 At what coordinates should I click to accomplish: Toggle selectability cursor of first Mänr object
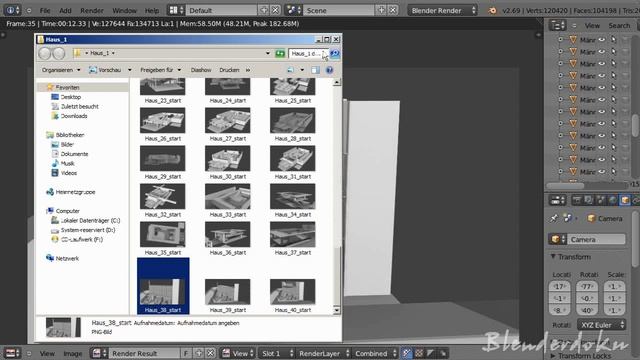point(613,40)
